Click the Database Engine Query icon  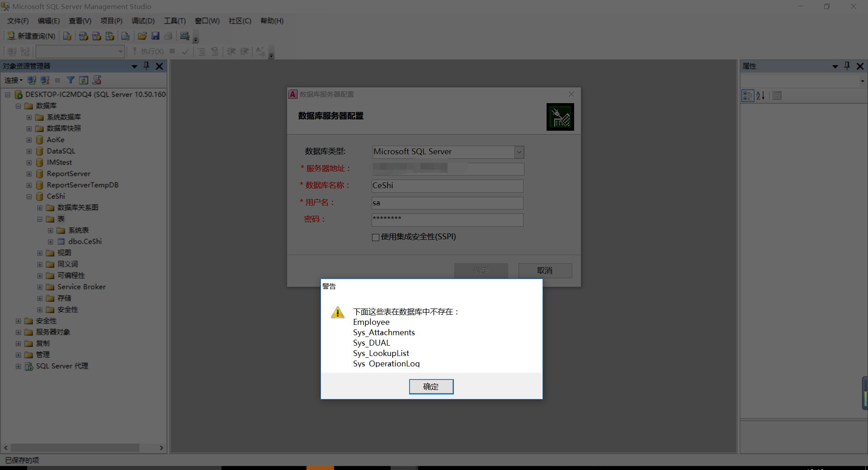click(67, 36)
